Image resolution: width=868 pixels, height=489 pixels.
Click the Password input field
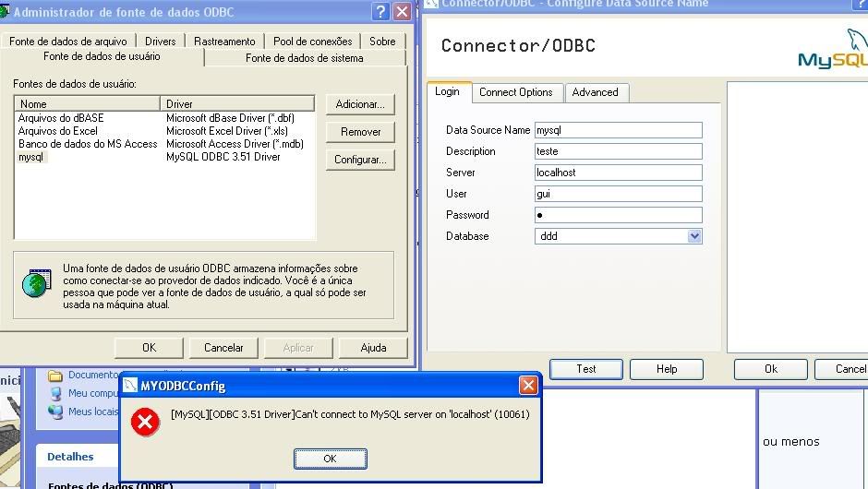click(x=619, y=215)
